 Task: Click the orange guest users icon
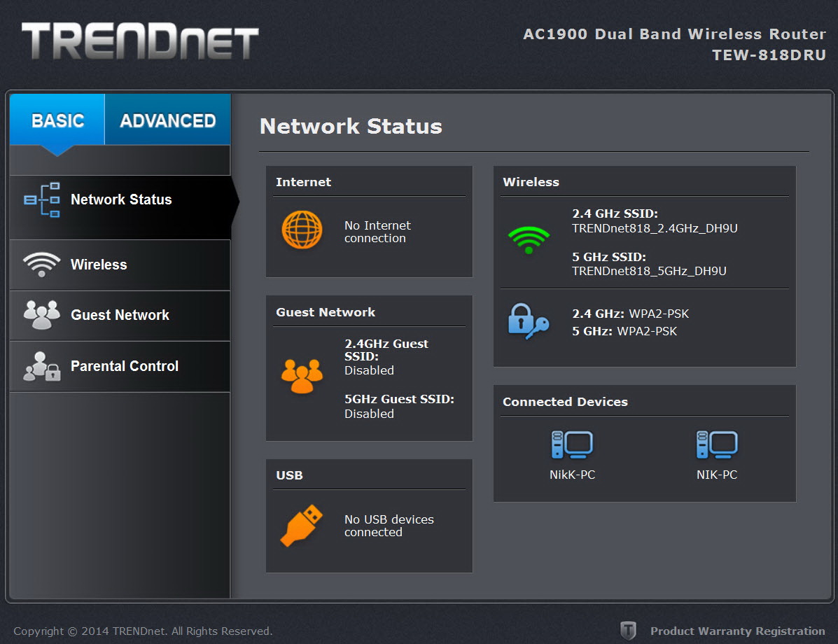(x=302, y=376)
